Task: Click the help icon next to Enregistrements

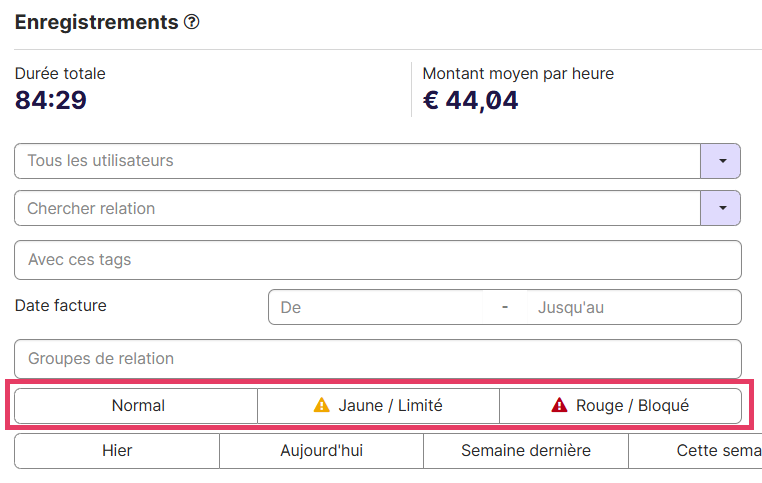Action: 191,22
